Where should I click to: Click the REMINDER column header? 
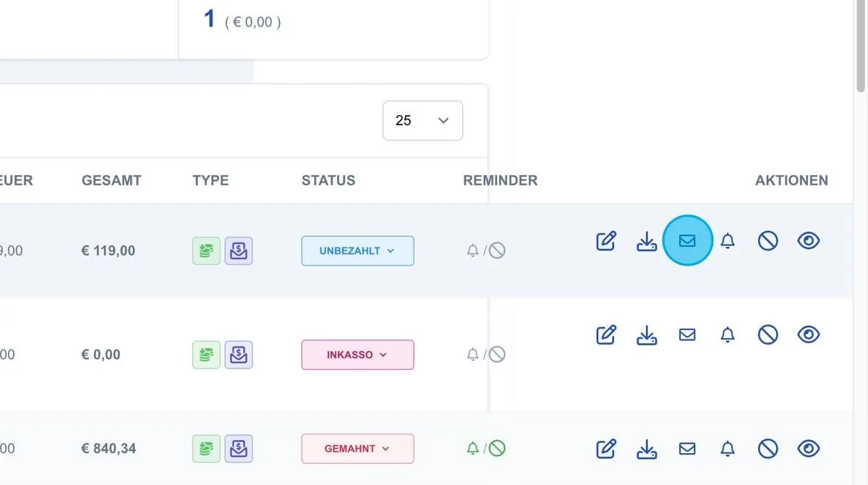[501, 180]
